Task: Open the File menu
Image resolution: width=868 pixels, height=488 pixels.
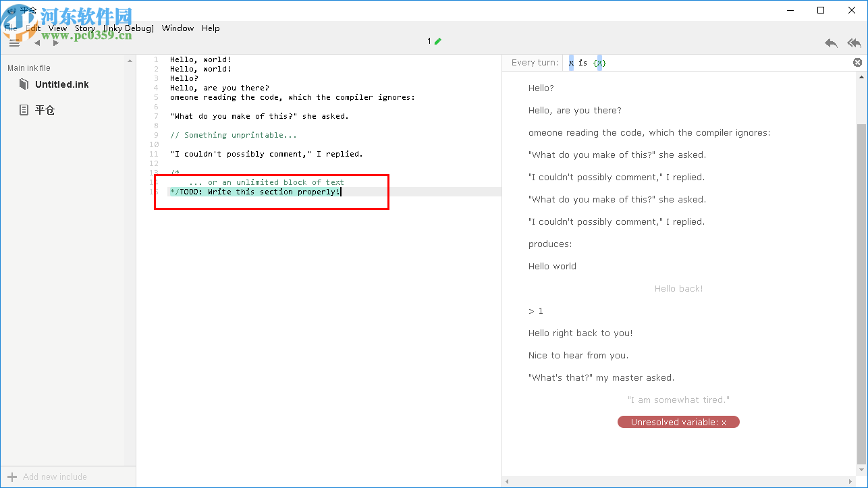Action: click(x=11, y=28)
